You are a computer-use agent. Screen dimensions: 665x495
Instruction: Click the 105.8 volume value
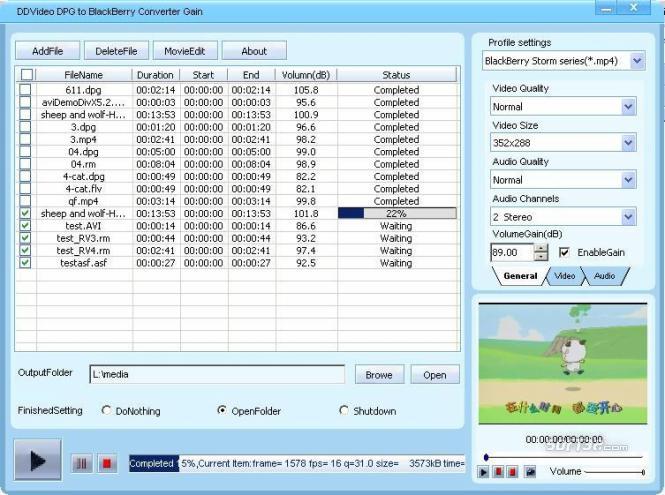tap(306, 90)
